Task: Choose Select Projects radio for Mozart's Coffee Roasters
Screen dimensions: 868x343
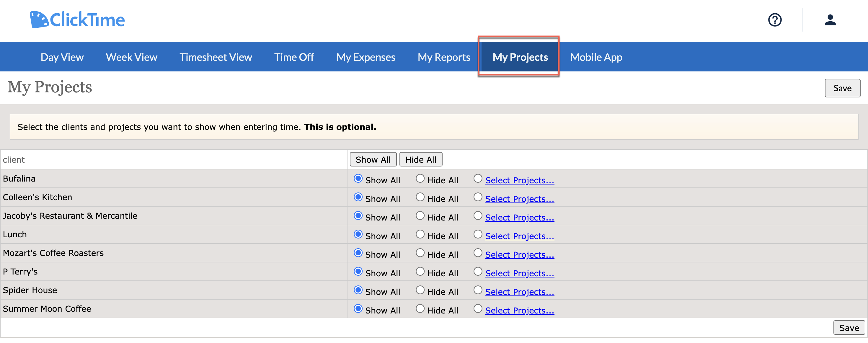Action: point(478,252)
